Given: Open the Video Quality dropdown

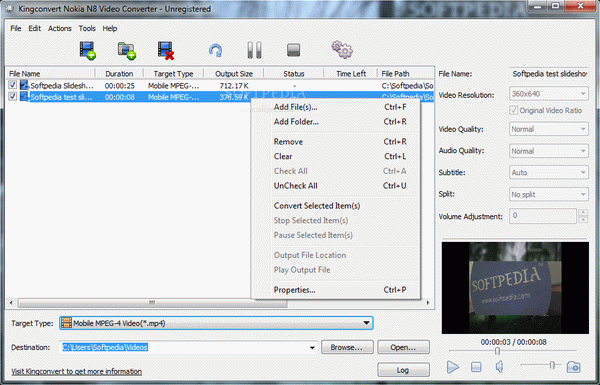Looking at the screenshot, I should coord(548,129).
